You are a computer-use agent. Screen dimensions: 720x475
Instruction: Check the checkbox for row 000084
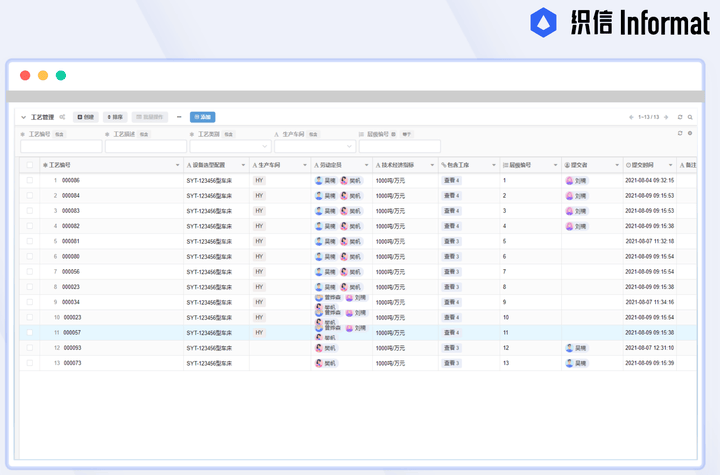point(30,195)
